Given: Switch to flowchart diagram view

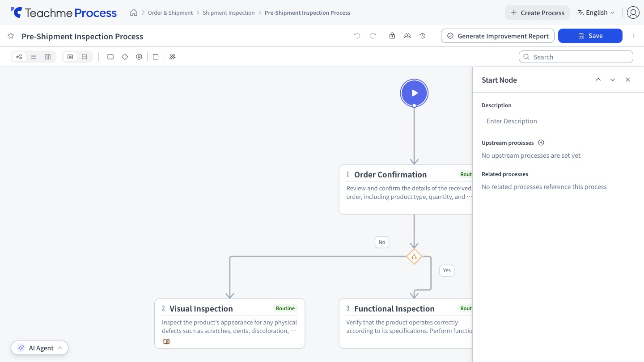Looking at the screenshot, I should (19, 57).
